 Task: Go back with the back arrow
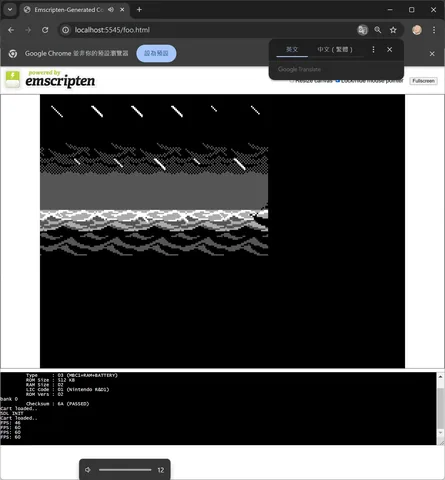click(x=11, y=30)
